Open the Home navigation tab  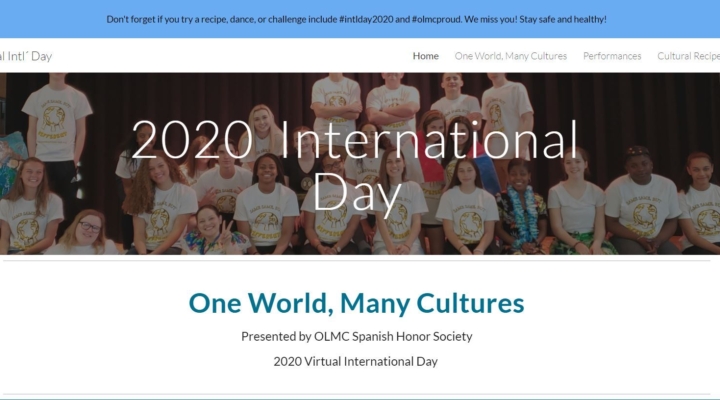425,56
